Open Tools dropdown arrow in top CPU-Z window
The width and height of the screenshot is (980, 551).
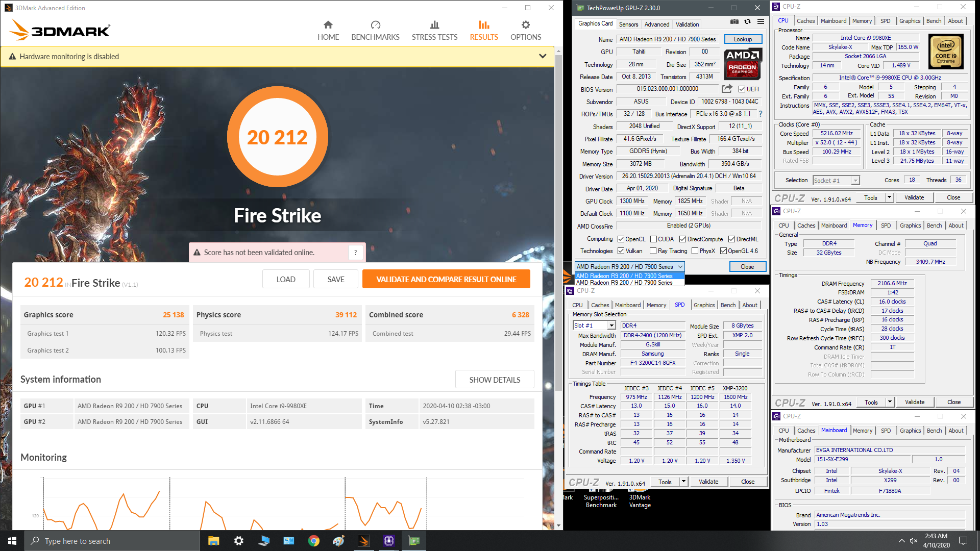point(889,197)
